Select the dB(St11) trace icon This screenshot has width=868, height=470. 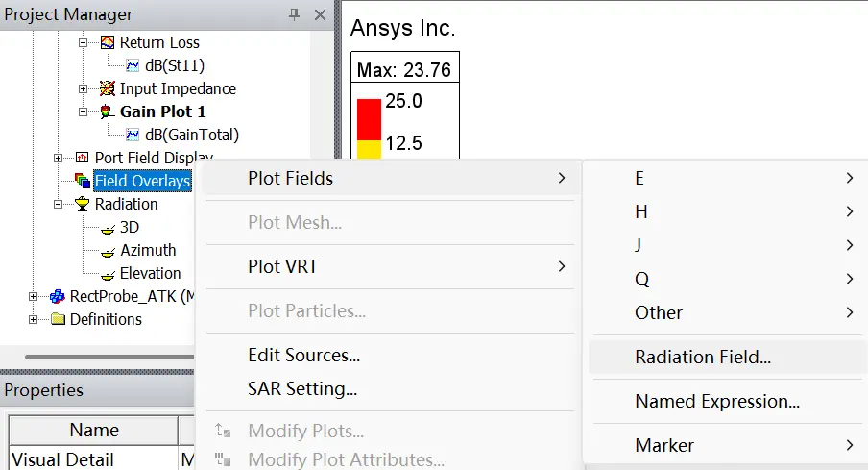point(133,65)
